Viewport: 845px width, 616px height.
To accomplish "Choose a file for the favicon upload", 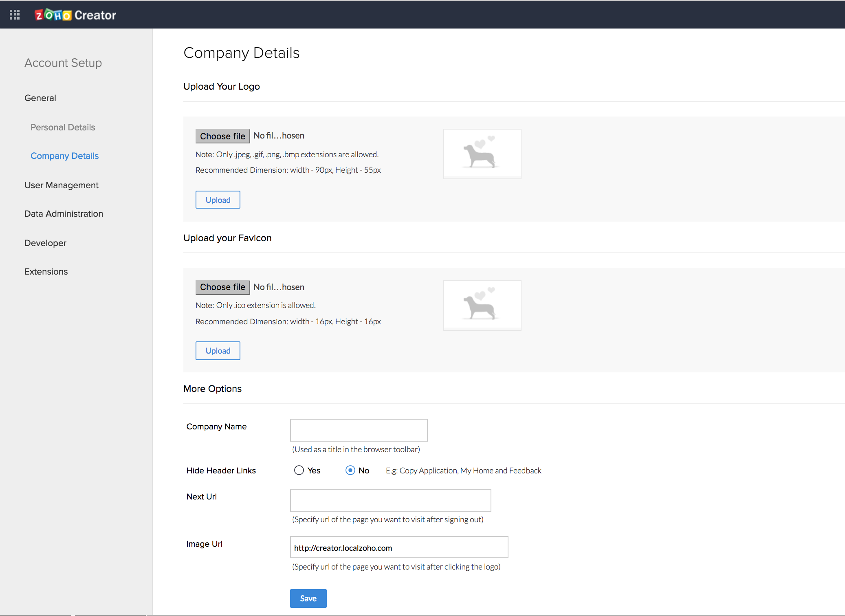I will [222, 287].
